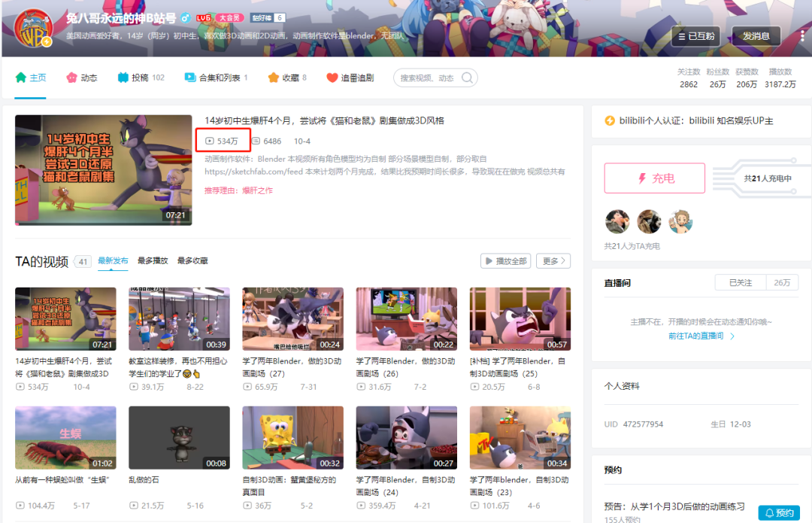Switch to the 动态 tab
This screenshot has height=523, width=812.
pyautogui.click(x=82, y=78)
